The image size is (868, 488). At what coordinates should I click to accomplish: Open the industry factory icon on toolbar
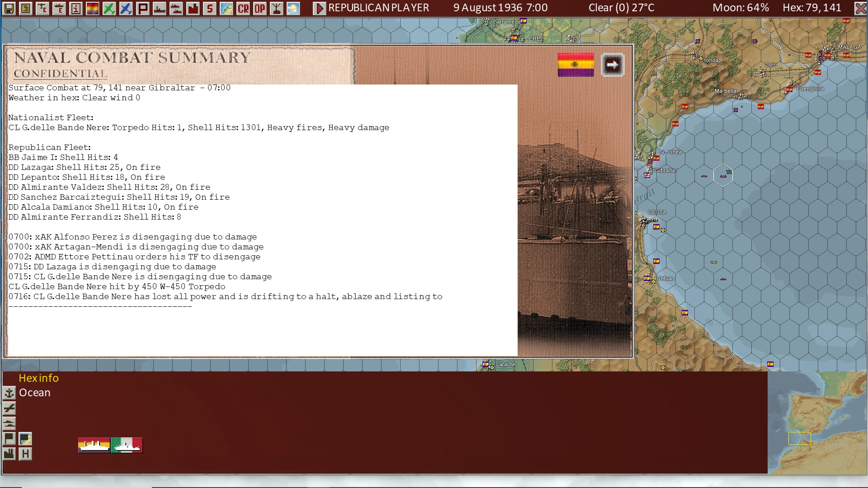[x=193, y=8]
